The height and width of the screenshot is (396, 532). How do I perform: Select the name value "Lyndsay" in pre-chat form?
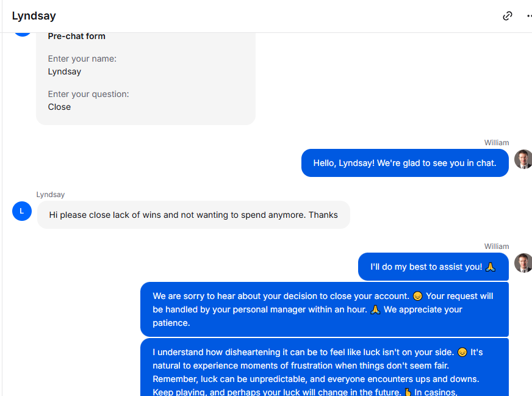coord(65,71)
